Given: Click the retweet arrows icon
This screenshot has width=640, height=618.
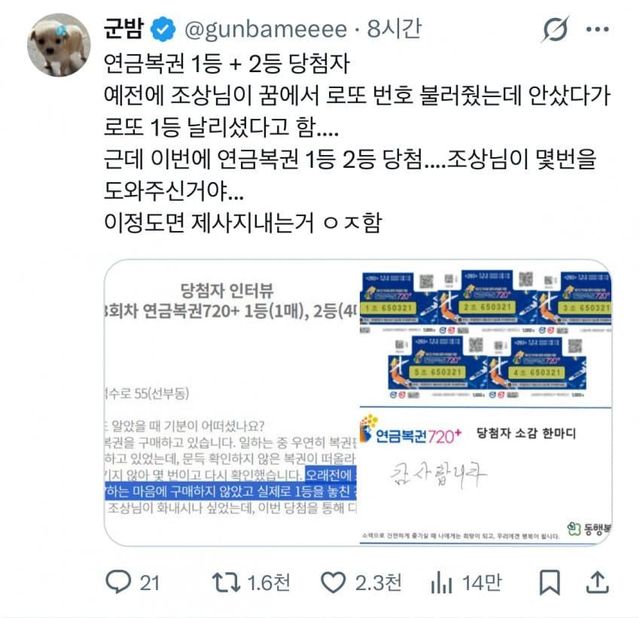Looking at the screenshot, I should point(226,582).
